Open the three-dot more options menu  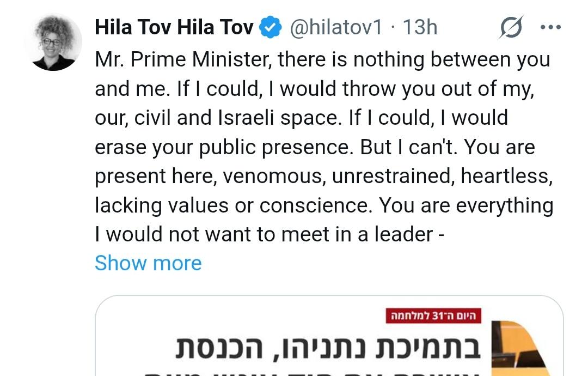point(549,27)
